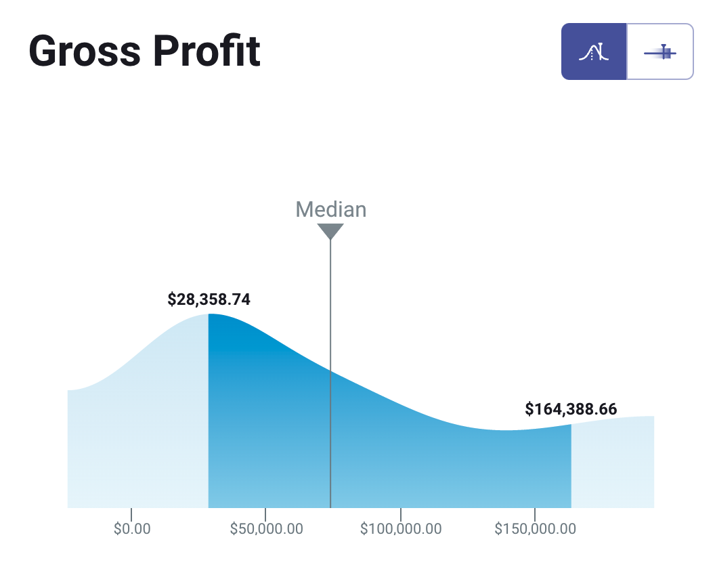Click the Median label above the chart
The height and width of the screenshot is (588, 715).
click(x=330, y=210)
